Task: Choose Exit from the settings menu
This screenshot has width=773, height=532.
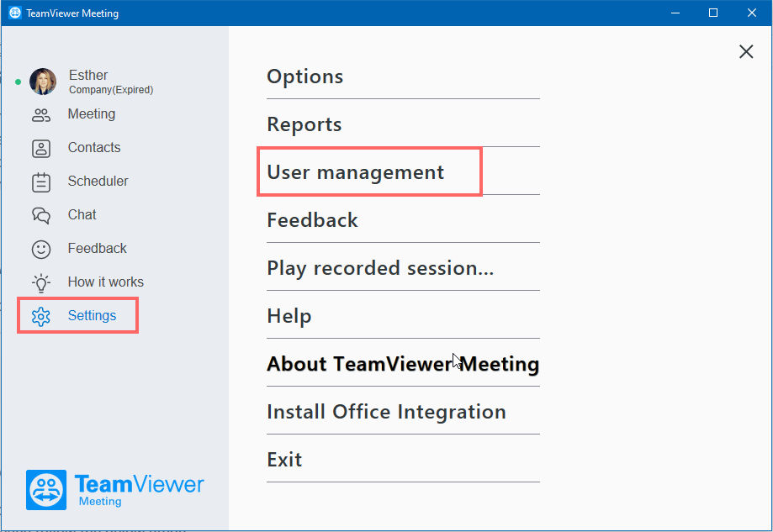Action: (x=284, y=459)
